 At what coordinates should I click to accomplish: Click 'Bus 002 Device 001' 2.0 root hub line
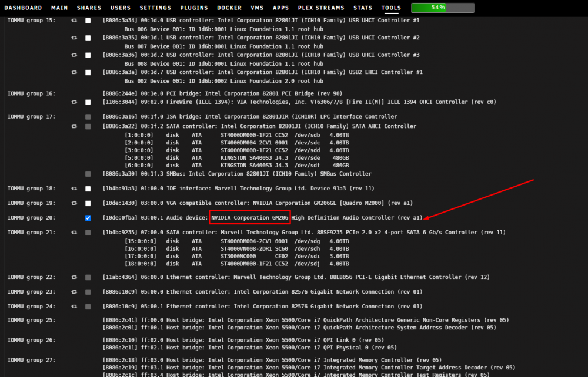point(224,81)
